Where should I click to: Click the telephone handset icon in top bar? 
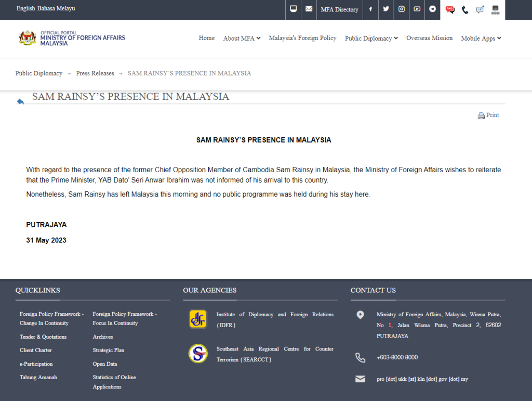[465, 9]
